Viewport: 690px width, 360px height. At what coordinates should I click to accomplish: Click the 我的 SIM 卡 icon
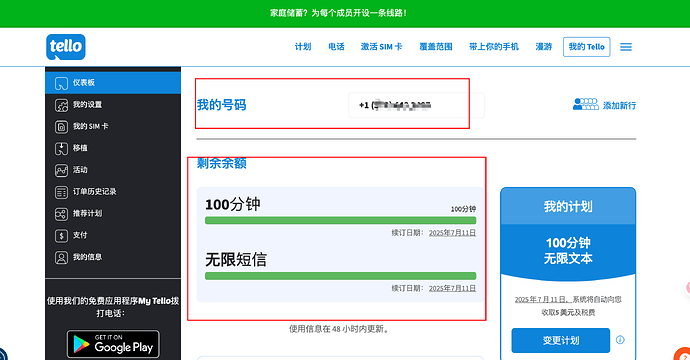tap(61, 127)
